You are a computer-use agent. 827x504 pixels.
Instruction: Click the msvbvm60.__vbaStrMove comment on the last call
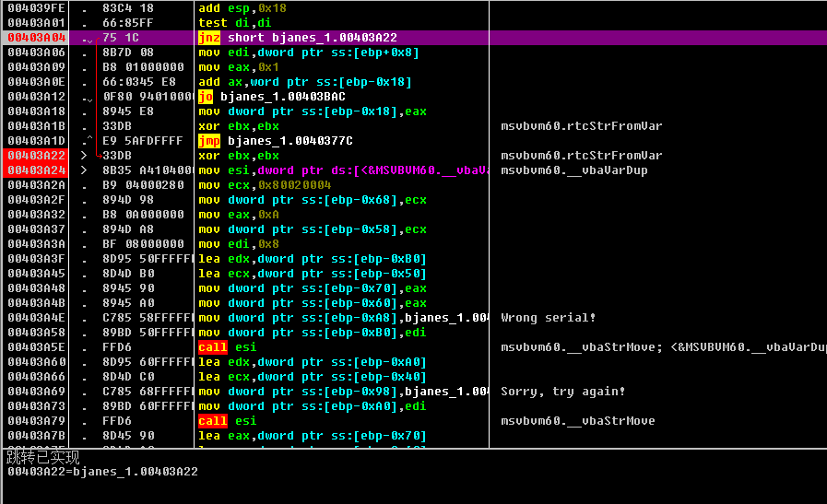click(x=578, y=421)
